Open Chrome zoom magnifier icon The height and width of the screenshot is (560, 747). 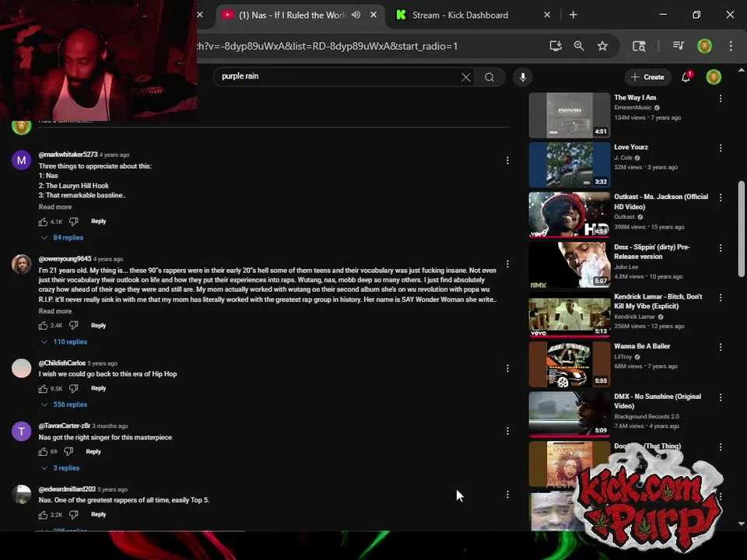point(579,46)
